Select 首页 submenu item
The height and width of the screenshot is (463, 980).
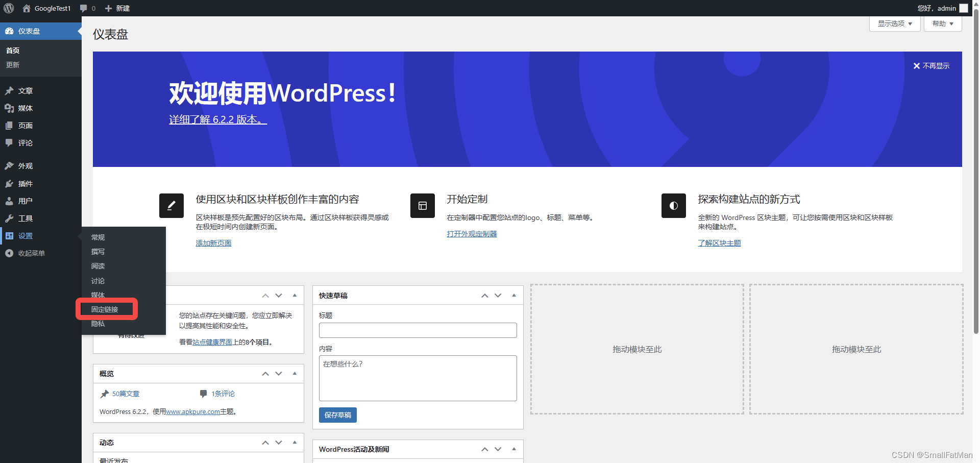coord(13,51)
